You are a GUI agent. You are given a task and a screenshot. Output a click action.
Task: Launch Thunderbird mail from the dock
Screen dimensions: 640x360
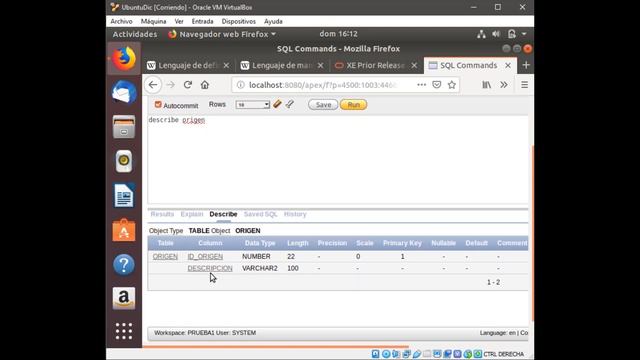tap(124, 93)
